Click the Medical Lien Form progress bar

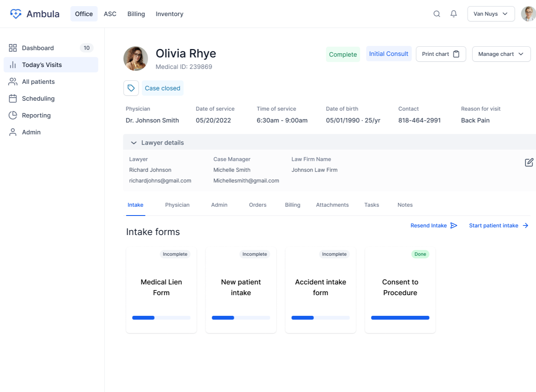pyautogui.click(x=161, y=317)
